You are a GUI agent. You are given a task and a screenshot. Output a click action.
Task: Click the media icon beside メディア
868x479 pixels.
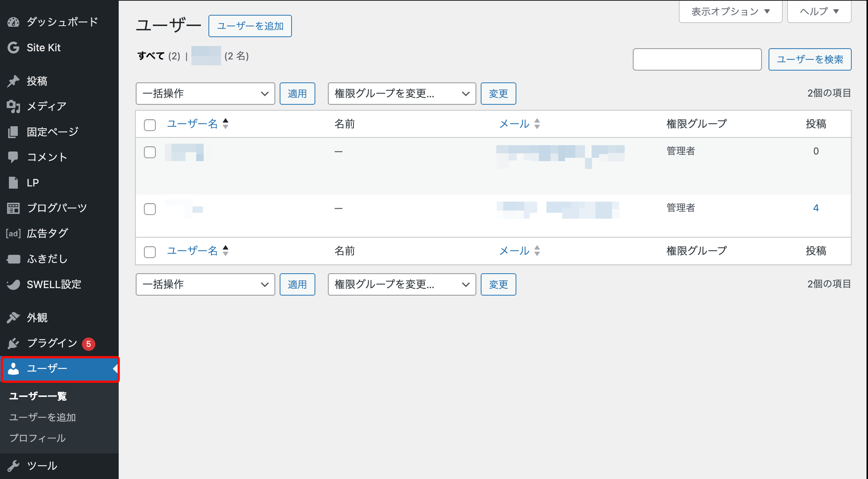point(13,107)
